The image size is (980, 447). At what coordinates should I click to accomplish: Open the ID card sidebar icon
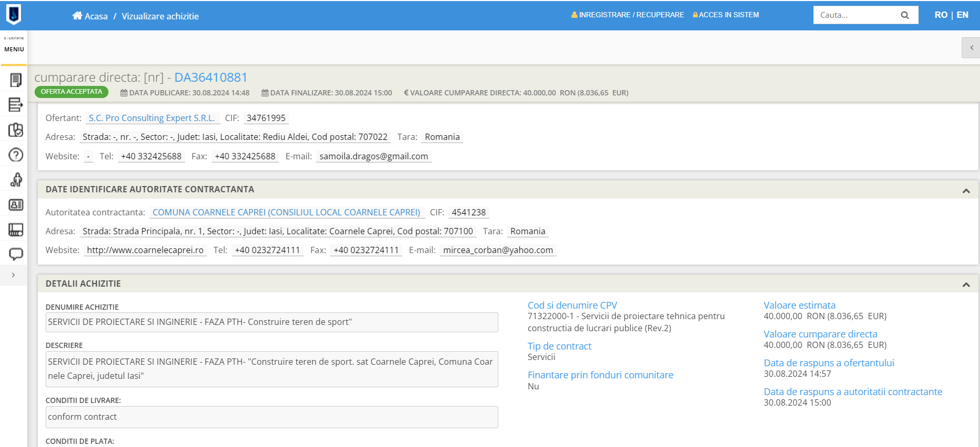[16, 205]
